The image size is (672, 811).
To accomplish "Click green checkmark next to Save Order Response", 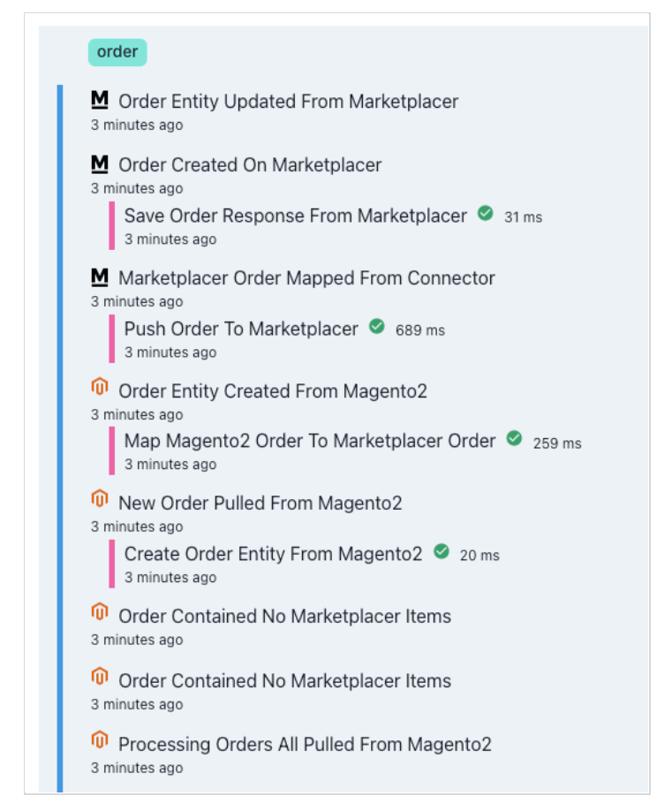I will pyautogui.click(x=485, y=214).
